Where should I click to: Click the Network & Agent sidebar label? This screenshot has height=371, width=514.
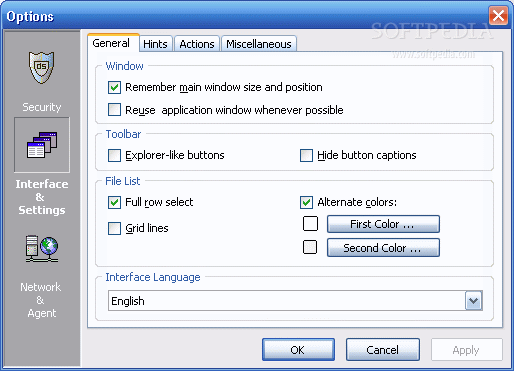tap(41, 300)
